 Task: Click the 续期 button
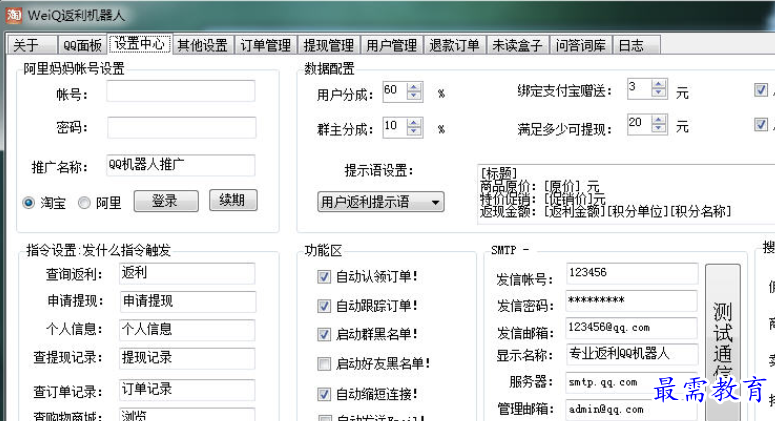tap(233, 200)
